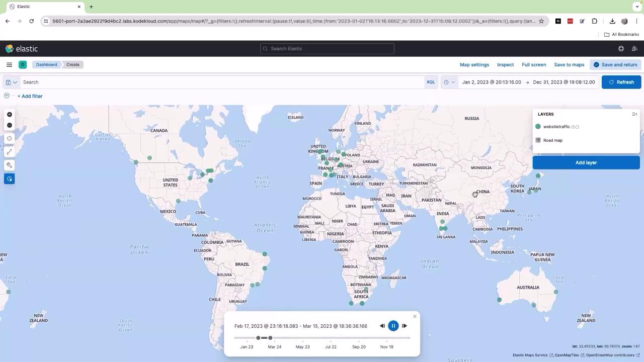Screen dimensions: 644x362
Task: Open the Inspect panel
Action: click(506, 64)
